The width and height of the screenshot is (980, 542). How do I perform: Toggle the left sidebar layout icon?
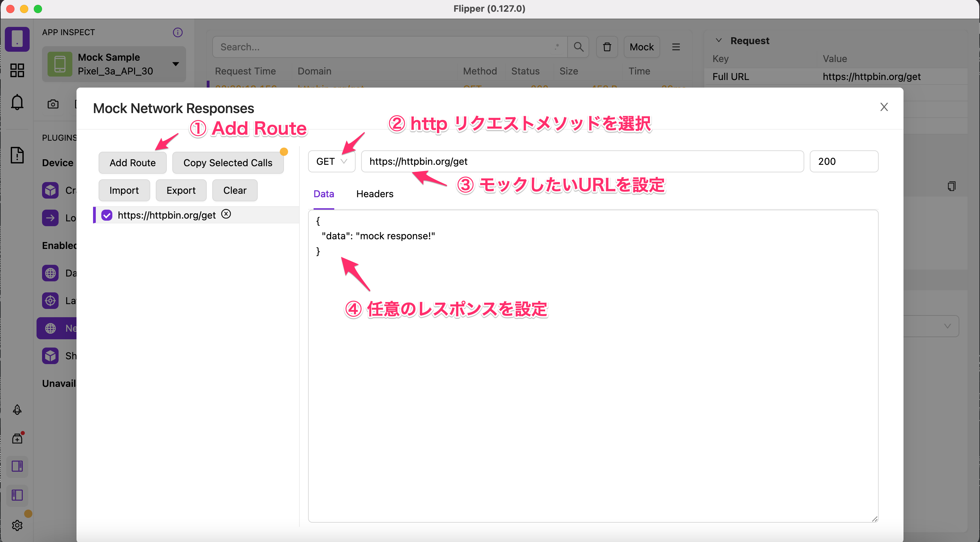pos(17,495)
